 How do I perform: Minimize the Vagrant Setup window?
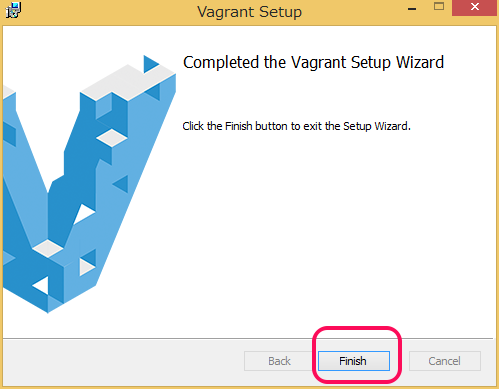(412, 9)
